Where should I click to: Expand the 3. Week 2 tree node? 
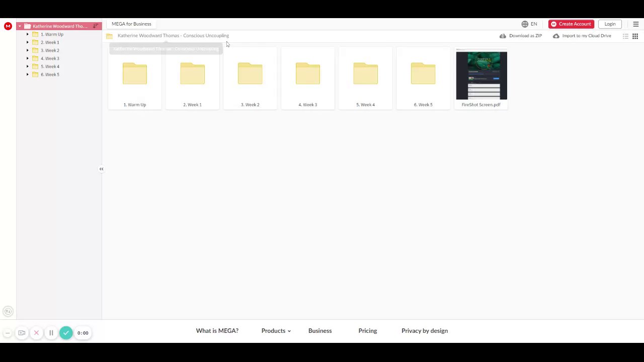point(28,50)
